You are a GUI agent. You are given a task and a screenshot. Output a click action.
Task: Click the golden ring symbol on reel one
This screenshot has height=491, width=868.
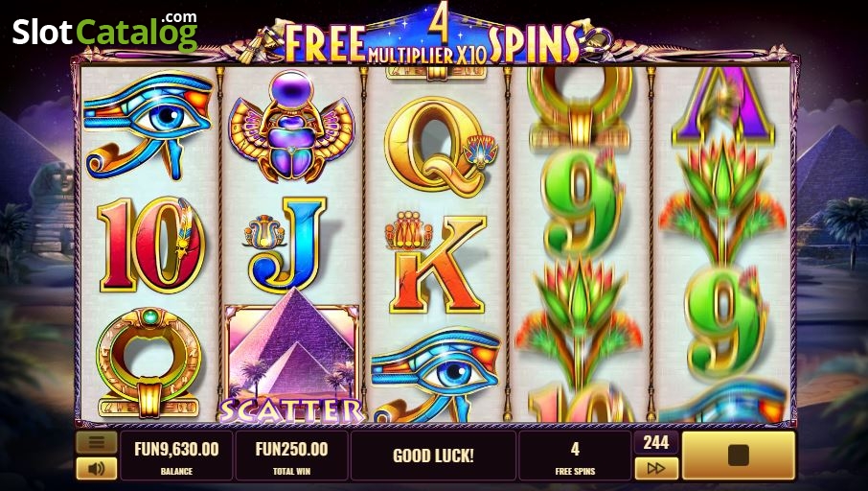148,362
